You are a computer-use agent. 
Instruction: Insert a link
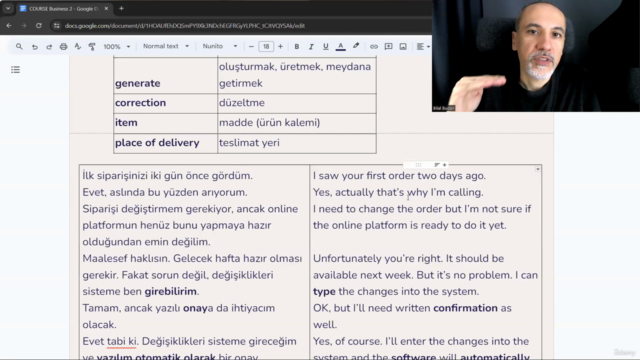(x=374, y=47)
